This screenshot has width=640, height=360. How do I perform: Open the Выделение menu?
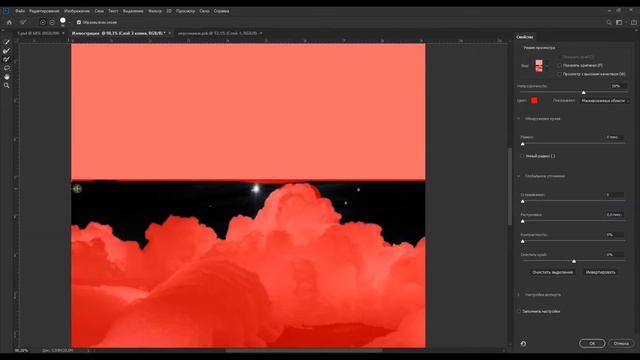(133, 11)
